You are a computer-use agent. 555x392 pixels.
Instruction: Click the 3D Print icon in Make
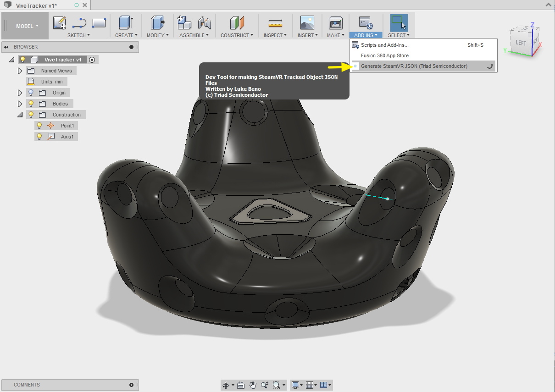click(336, 23)
